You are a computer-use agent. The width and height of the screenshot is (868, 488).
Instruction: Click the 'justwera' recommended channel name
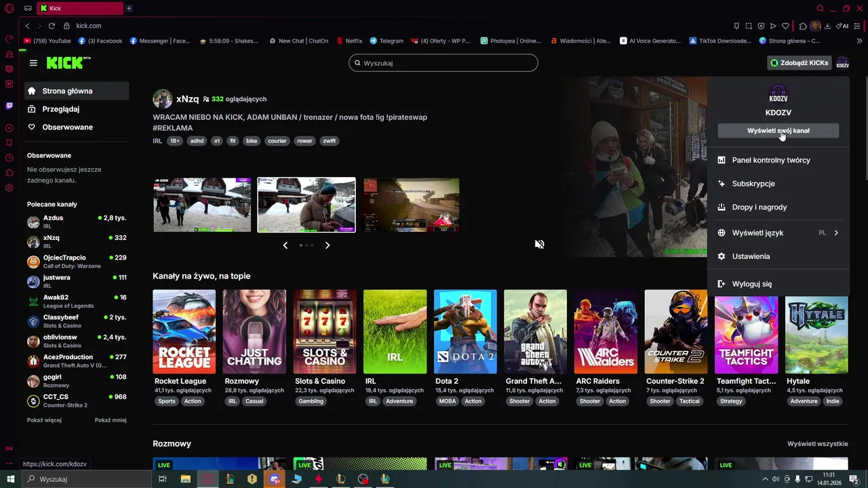tap(56, 277)
